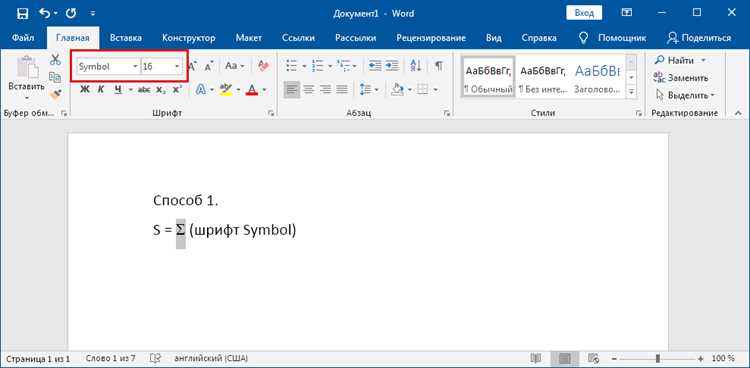Click the английский (США) language indicator
Viewport: 750px width, 368px height.
(211, 358)
